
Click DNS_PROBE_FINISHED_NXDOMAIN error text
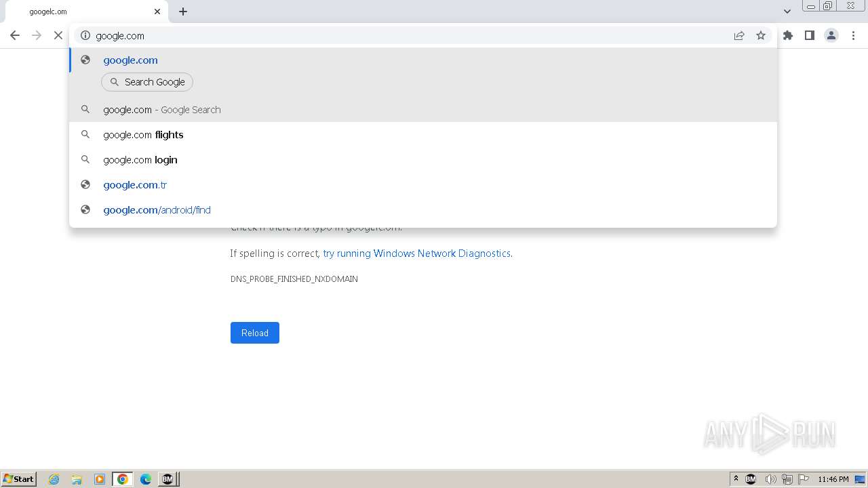[x=294, y=279]
